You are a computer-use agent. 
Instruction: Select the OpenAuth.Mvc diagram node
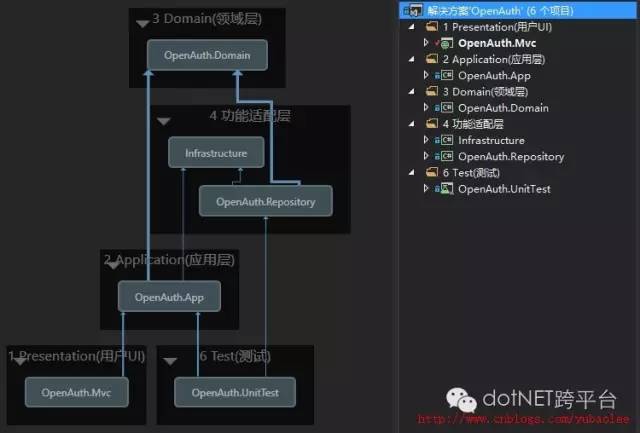[77, 392]
